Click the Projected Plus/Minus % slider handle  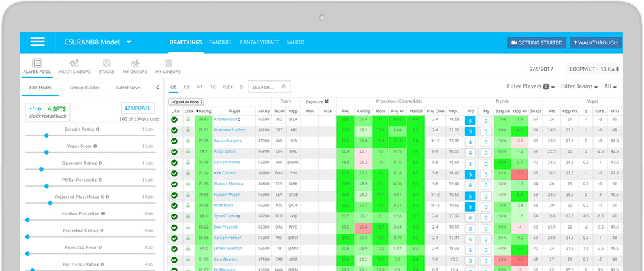pos(50,203)
